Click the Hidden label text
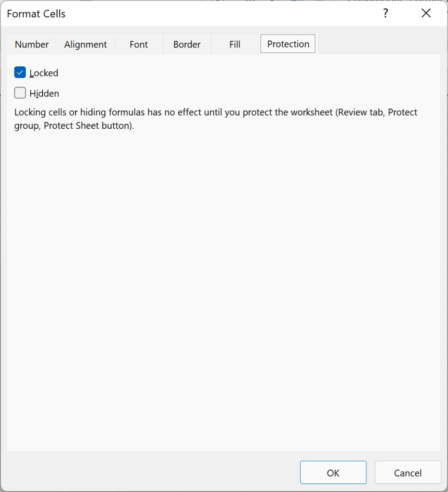This screenshot has width=448, height=492. [x=44, y=94]
